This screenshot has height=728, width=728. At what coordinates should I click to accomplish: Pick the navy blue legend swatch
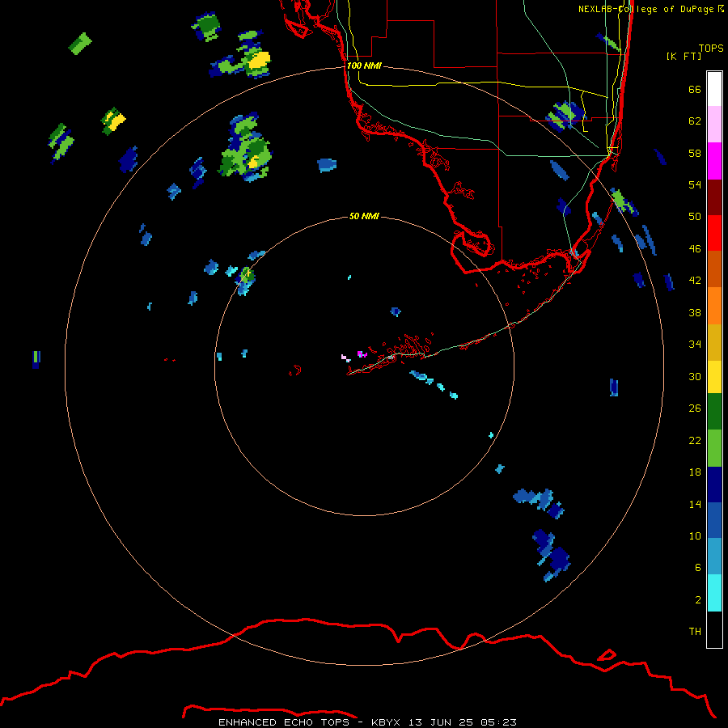(x=714, y=485)
